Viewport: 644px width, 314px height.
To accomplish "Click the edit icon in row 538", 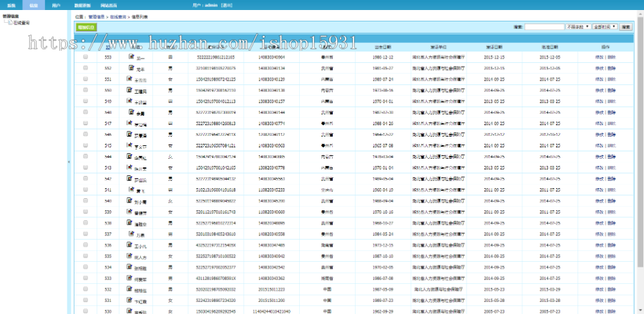I will [x=132, y=222].
